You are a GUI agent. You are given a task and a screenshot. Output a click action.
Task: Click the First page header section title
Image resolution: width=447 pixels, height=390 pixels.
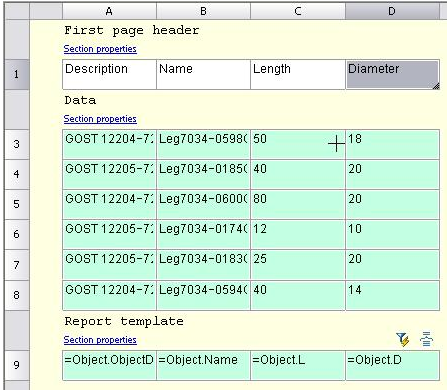click(132, 31)
